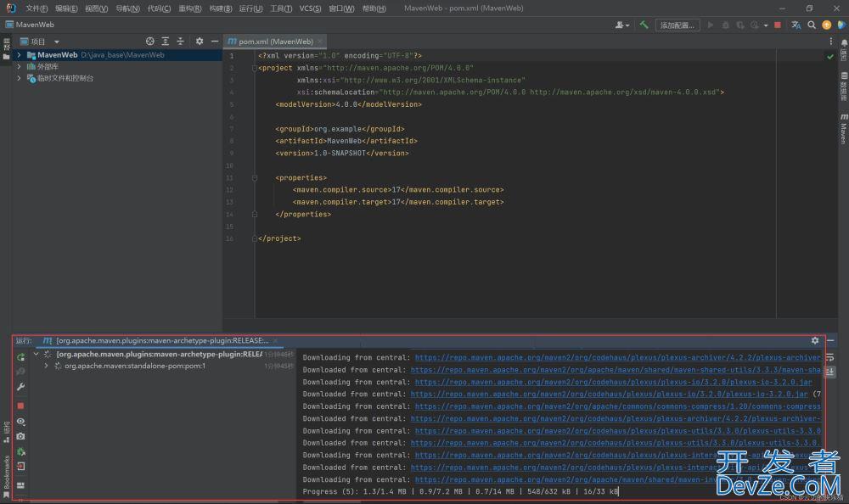The image size is (849, 504).
Task: Open the maven-shared-utils 3.3.3 download link
Action: coord(616,370)
